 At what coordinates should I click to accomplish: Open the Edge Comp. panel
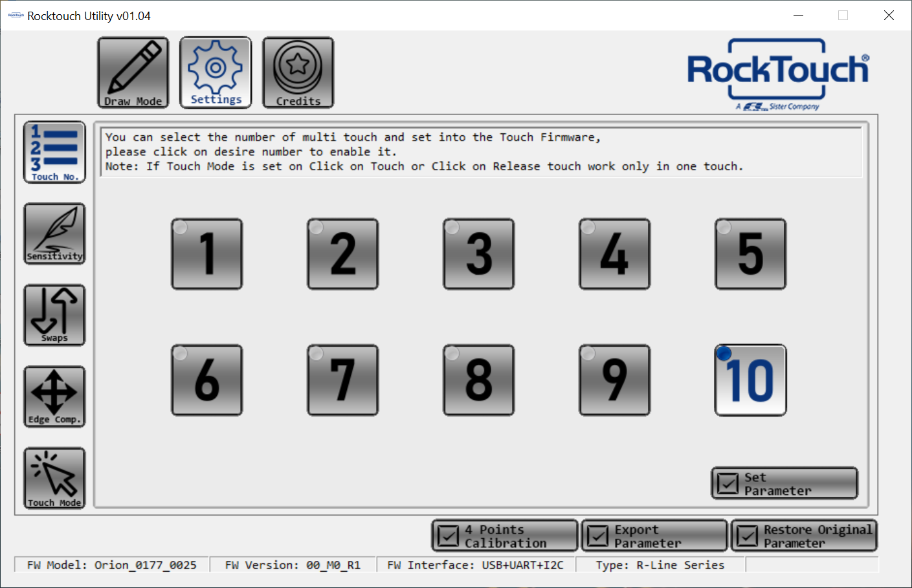pos(54,397)
